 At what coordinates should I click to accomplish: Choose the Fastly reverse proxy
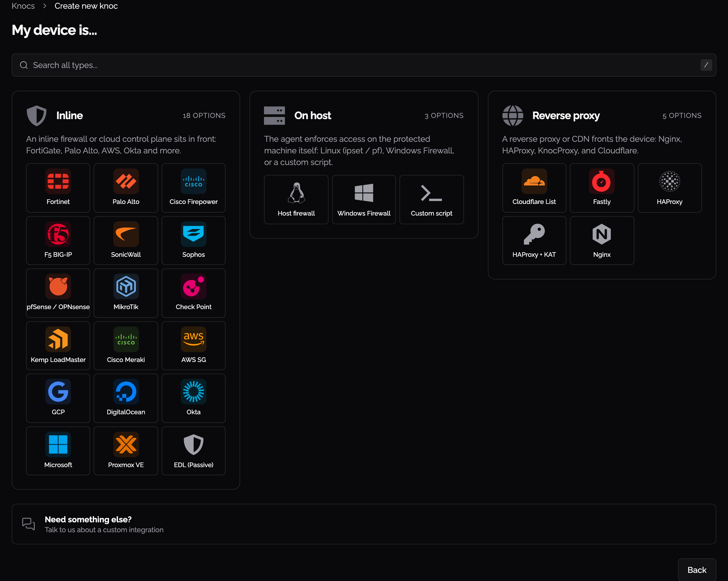602,188
